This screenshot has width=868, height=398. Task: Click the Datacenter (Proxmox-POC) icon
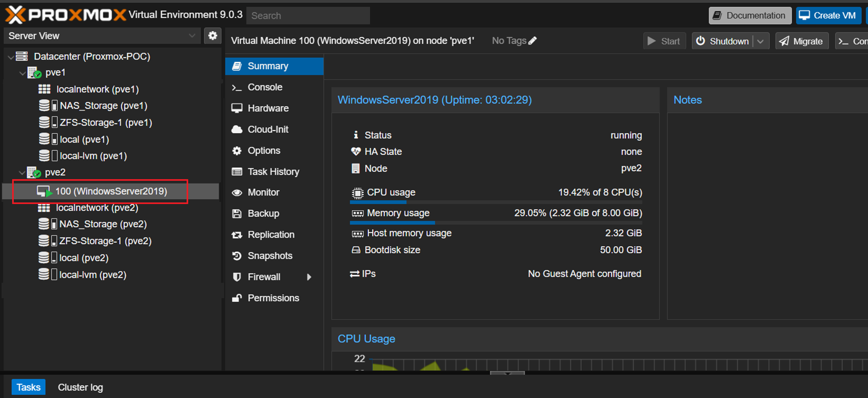(22, 56)
